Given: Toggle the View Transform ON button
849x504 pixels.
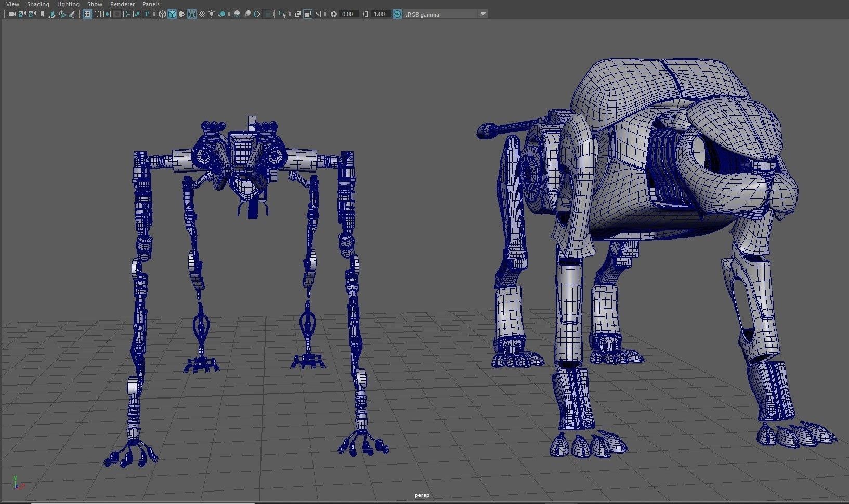Looking at the screenshot, I should point(397,14).
